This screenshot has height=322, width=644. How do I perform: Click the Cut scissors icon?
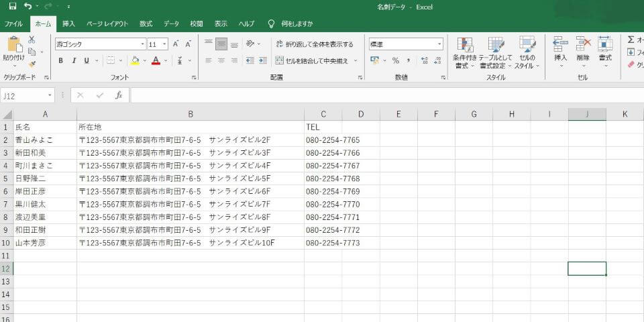[32, 40]
